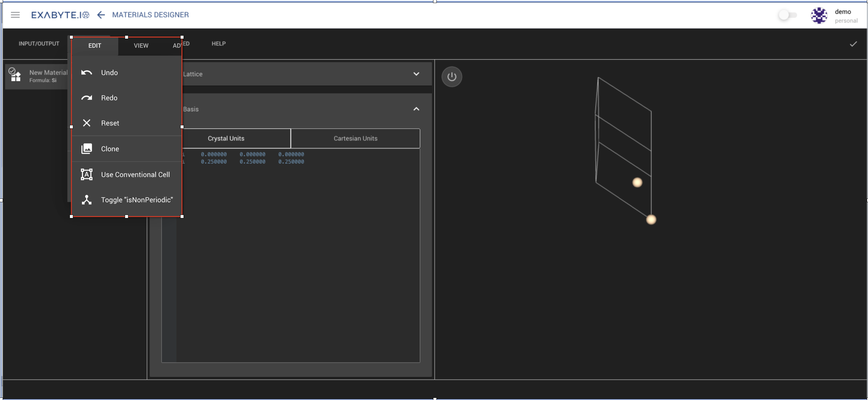The height and width of the screenshot is (400, 868).
Task: Click the back arrow next to EXABYTE.IO logo
Action: tap(101, 15)
